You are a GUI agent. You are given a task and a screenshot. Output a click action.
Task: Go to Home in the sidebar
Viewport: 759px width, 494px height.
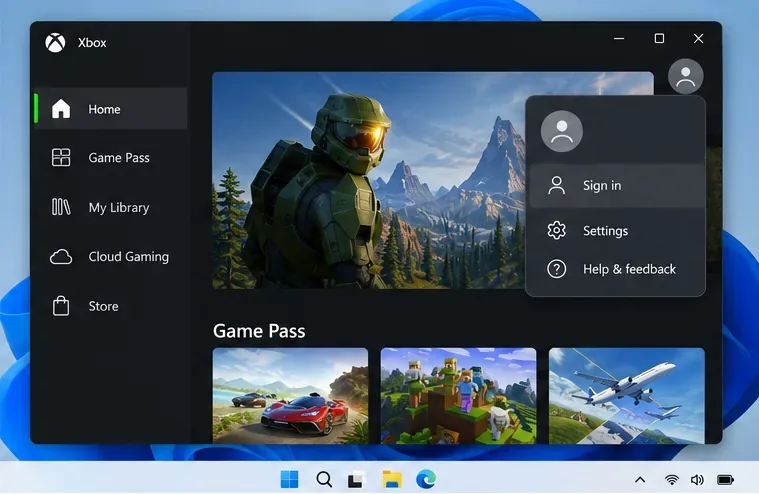coord(111,108)
